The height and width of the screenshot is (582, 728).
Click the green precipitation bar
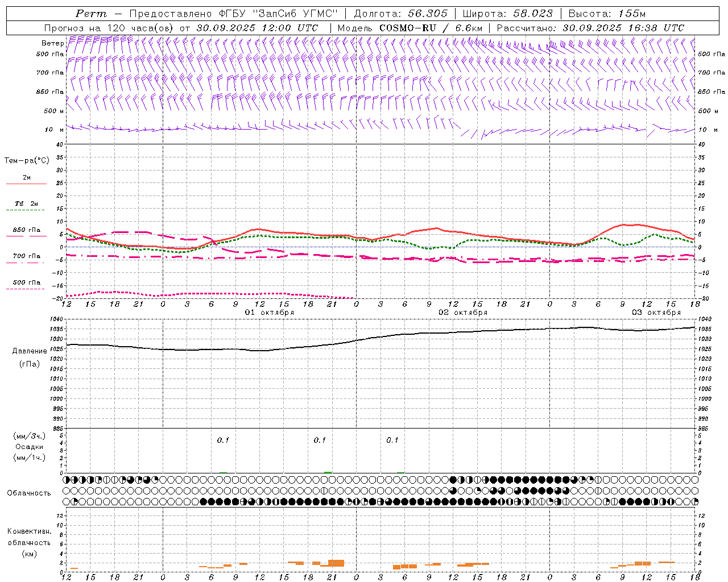pos(328,472)
